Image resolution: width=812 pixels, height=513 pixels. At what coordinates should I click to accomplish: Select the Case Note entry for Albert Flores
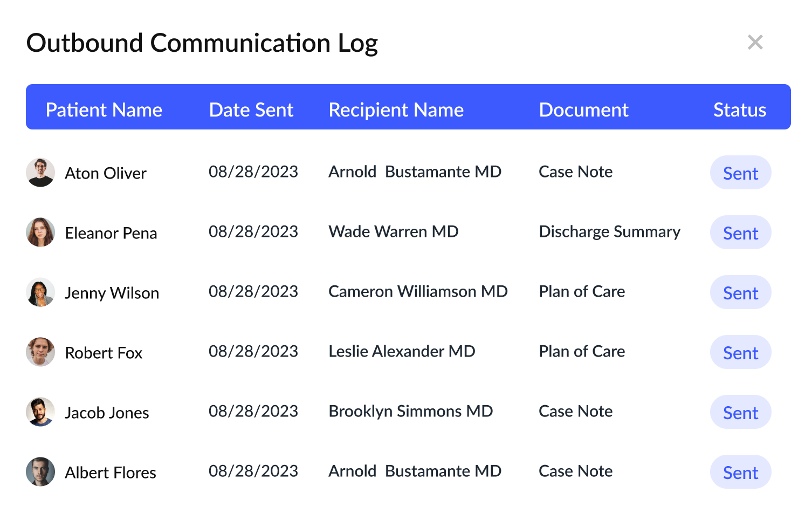[x=575, y=471]
